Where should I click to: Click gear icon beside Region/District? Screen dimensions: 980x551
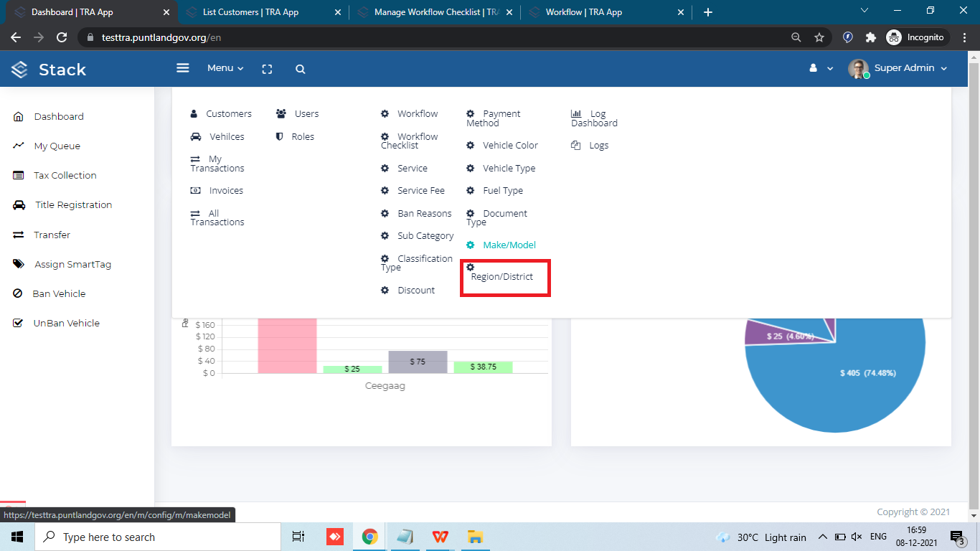(471, 267)
